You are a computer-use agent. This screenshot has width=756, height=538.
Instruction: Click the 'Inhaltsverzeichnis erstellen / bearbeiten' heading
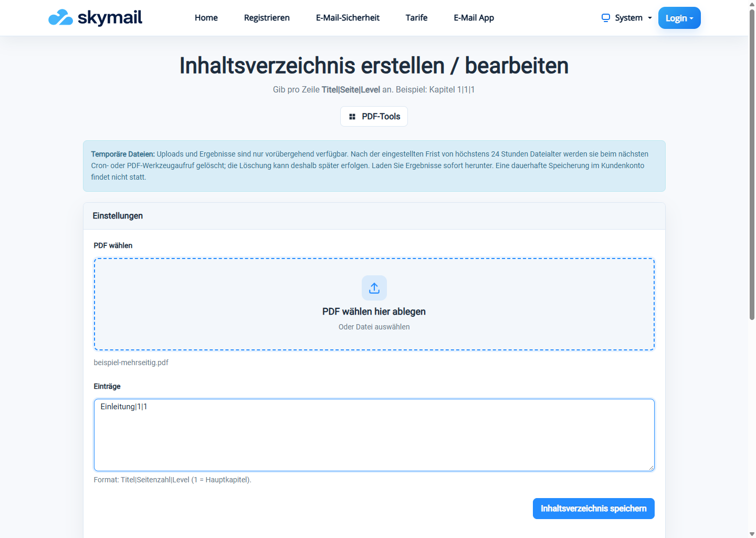374,66
